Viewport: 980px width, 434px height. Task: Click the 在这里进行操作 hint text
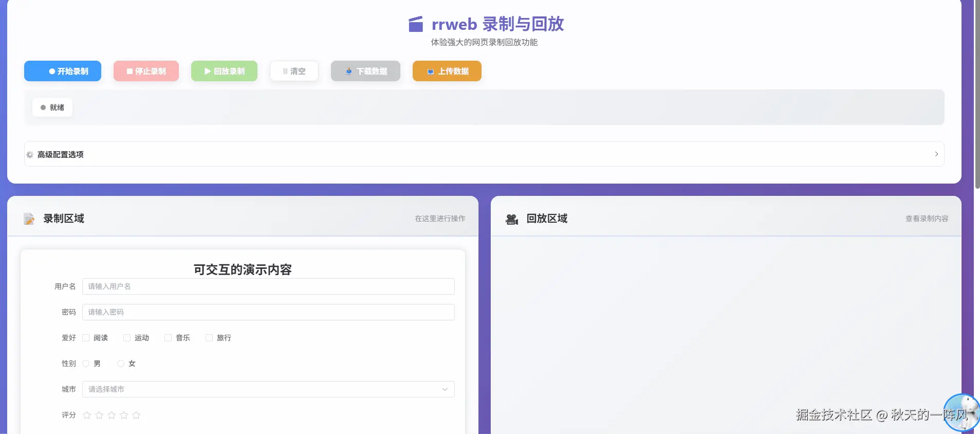point(440,219)
